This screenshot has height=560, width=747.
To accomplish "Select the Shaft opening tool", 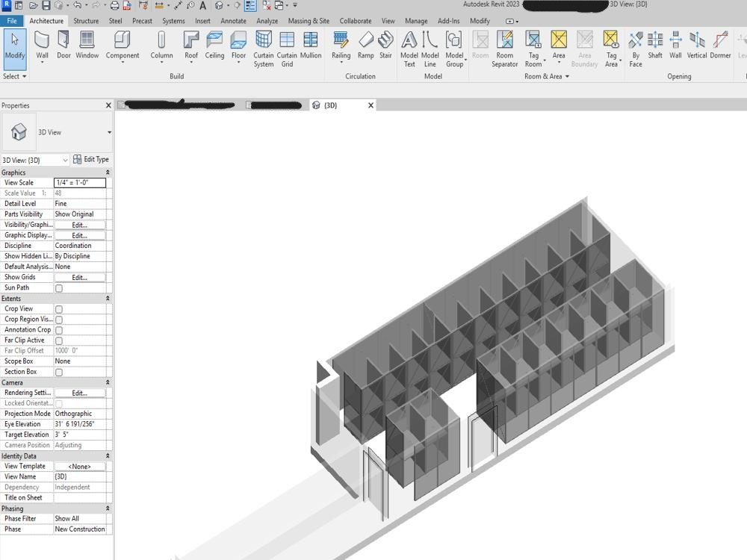I will (655, 46).
